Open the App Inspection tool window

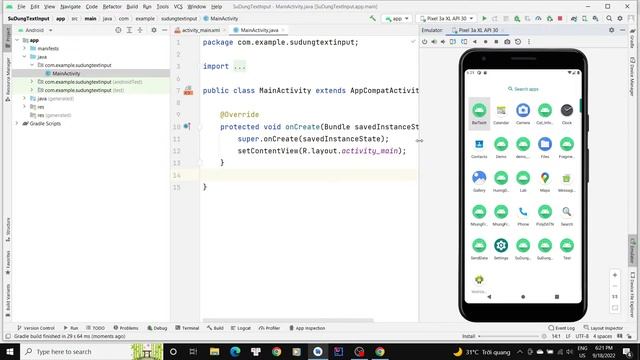[307, 328]
